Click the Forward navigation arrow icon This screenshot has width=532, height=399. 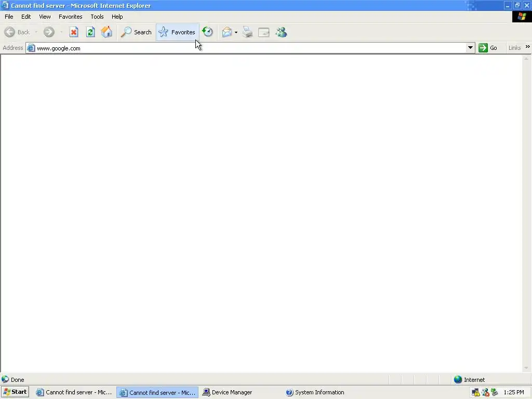49,32
